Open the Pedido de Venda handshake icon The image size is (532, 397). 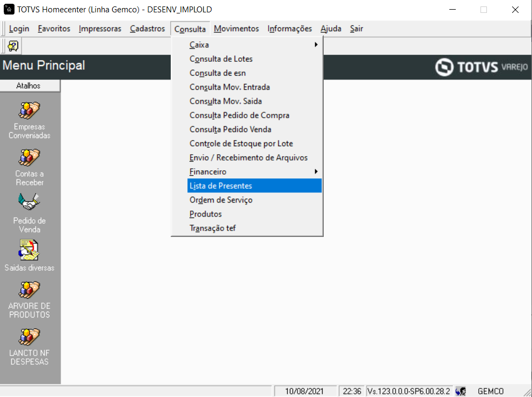(29, 203)
